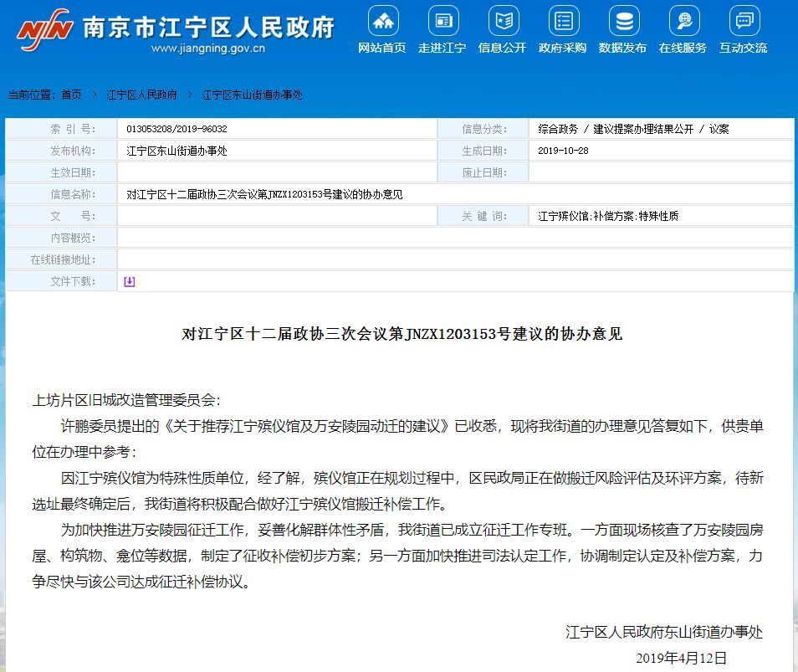The image size is (798, 672).
Task: Click the www.jiangning.gov.cn site address
Action: (208, 49)
